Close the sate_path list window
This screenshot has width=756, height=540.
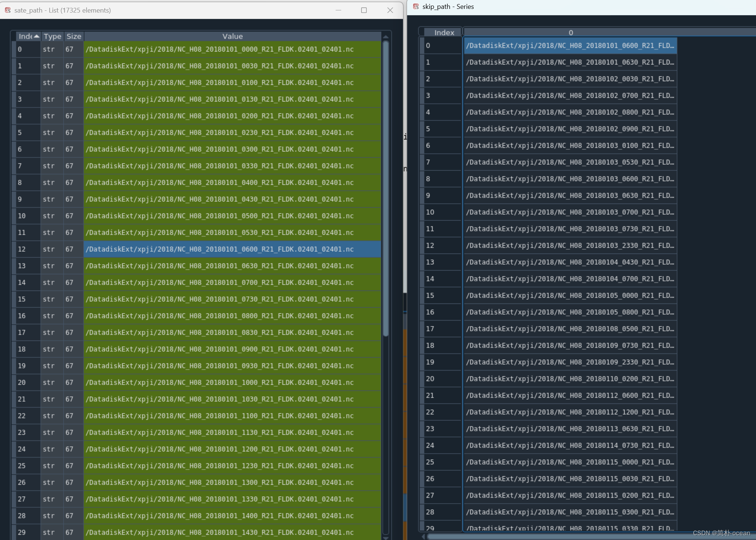coord(390,10)
